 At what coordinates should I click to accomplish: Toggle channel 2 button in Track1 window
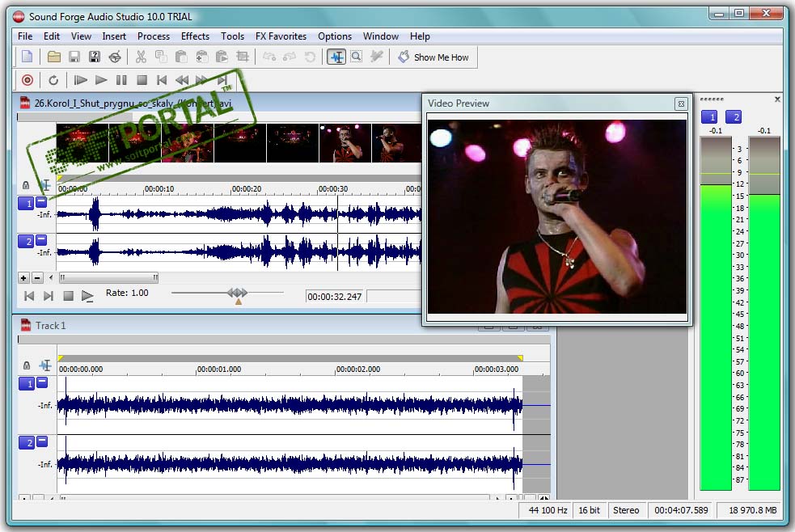27,443
